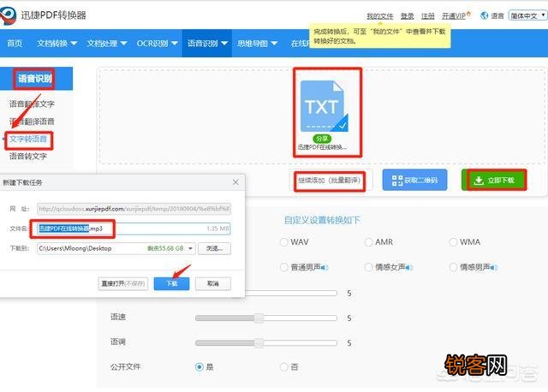This screenshot has width=548, height=392.
Task: Click the 开通VIP link
Action: tap(456, 15)
